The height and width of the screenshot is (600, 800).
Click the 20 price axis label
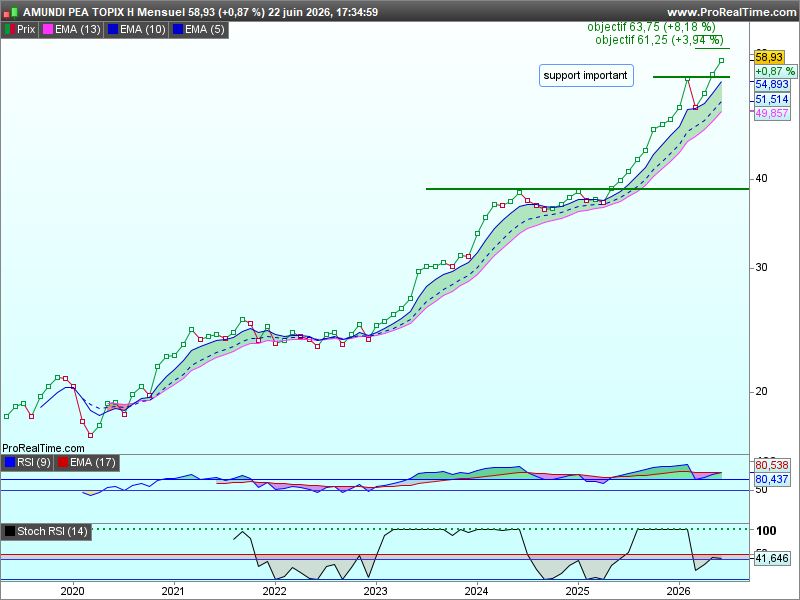click(761, 391)
